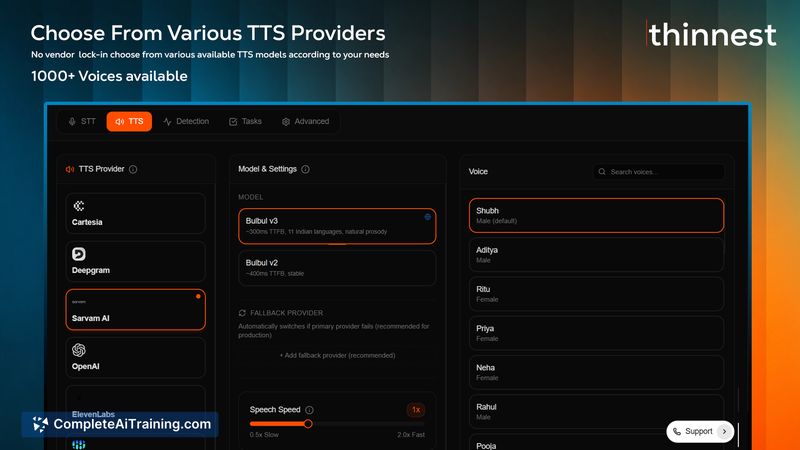Viewport: 800px width, 450px height.
Task: Click Add fallback provider link
Action: (337, 355)
